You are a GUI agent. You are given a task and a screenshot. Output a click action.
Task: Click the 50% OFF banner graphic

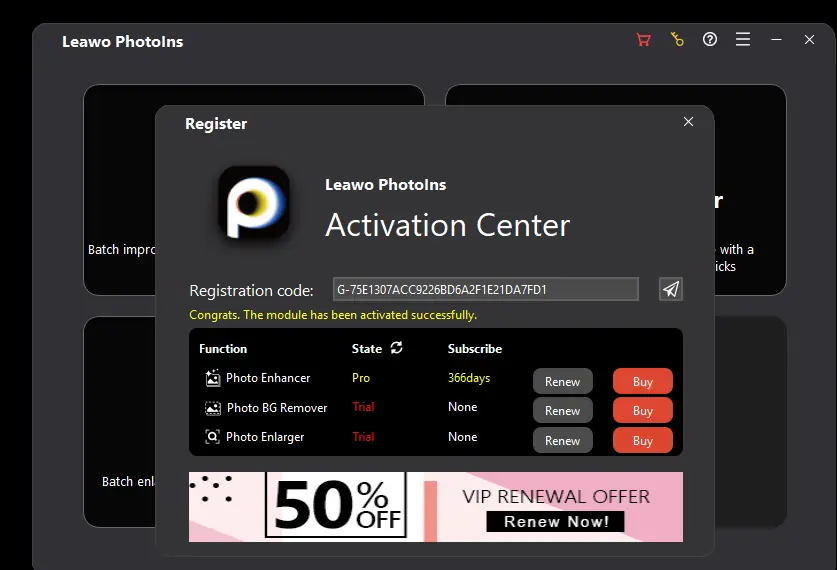coord(336,505)
